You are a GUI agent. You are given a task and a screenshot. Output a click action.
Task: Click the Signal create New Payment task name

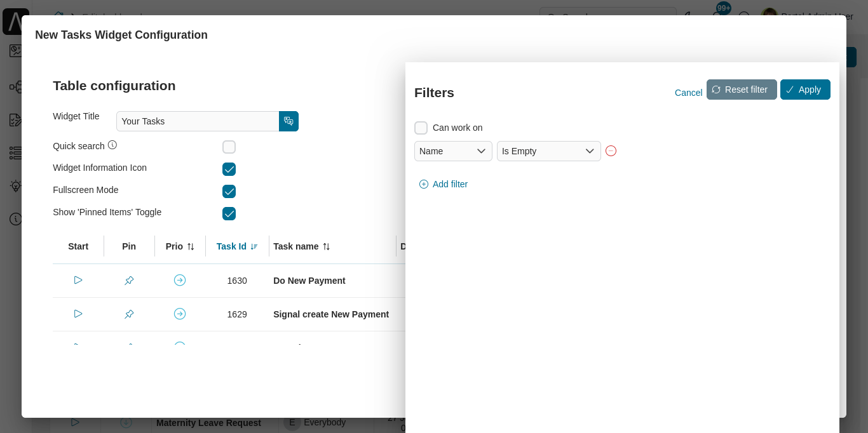coord(331,314)
